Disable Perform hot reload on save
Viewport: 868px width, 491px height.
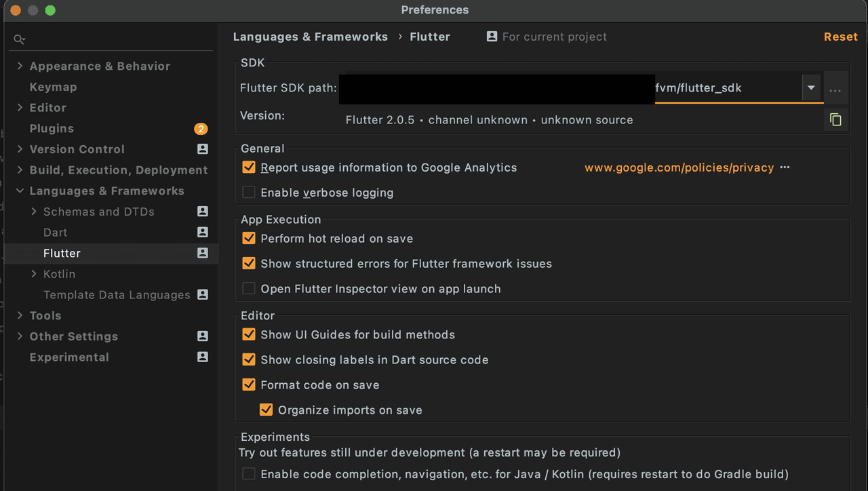point(249,239)
